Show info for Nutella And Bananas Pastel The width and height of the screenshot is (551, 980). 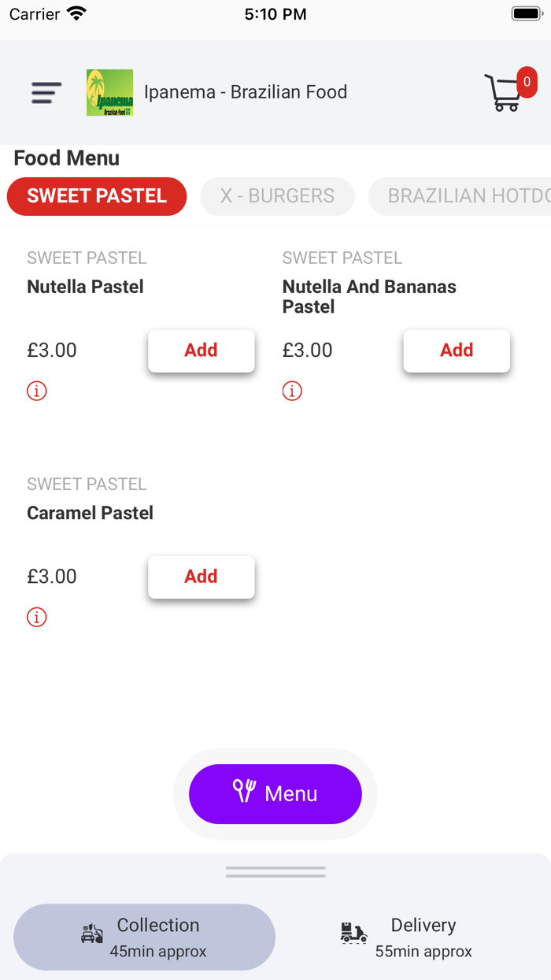(292, 391)
